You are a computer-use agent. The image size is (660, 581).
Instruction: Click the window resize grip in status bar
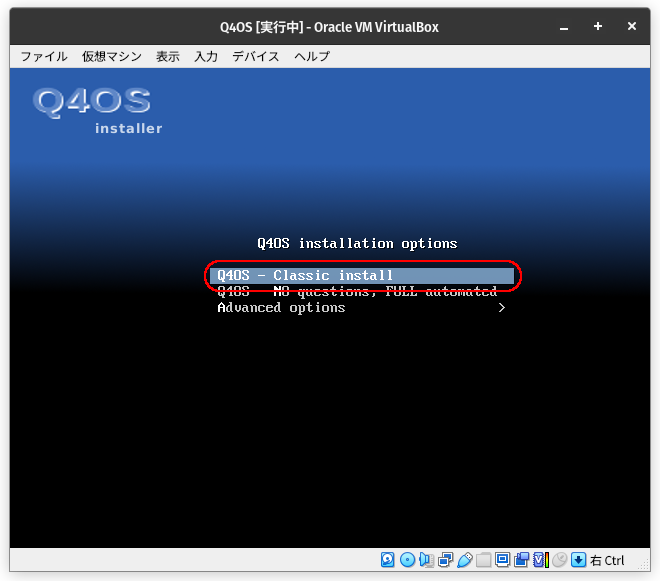click(x=644, y=564)
